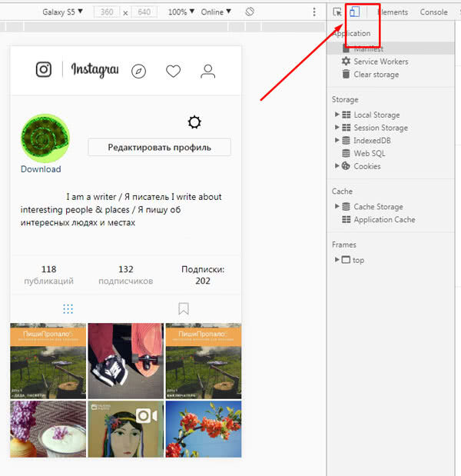Image resolution: width=461 pixels, height=476 pixels.
Task: Click the profile bio text paragraph
Action: coord(121,209)
